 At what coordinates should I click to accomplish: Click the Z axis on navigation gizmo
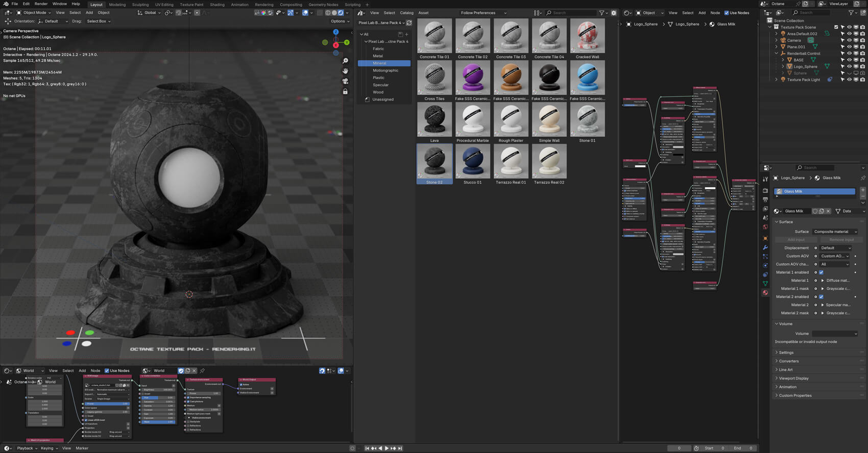[x=335, y=32]
